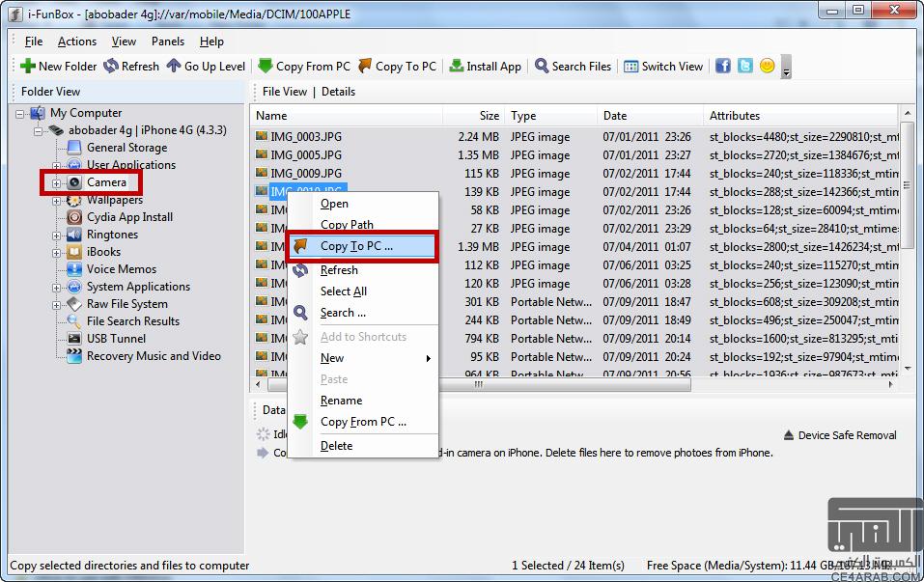Click the New Folder toolbar icon
This screenshot has width=924, height=582.
click(28, 66)
